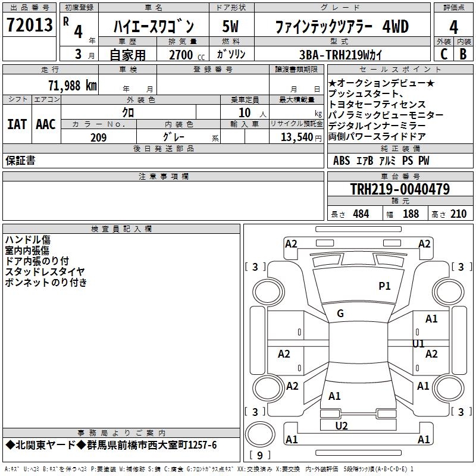476x476 pixels.
Task: Click the shift type "IAT"
Action: [17, 124]
